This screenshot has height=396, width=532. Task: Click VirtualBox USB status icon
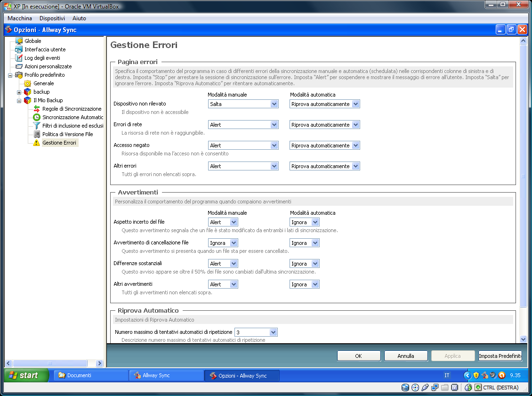tap(425, 388)
